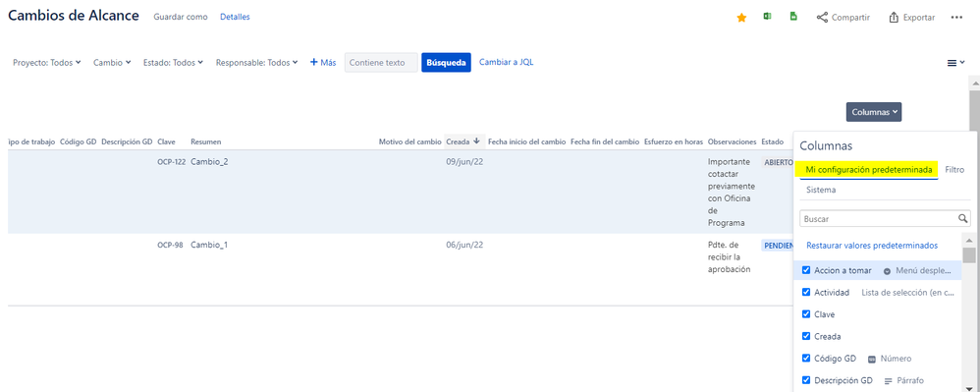This screenshot has height=392, width=980.
Task: Click the 09/jun/22 creation date cell
Action: click(x=464, y=161)
